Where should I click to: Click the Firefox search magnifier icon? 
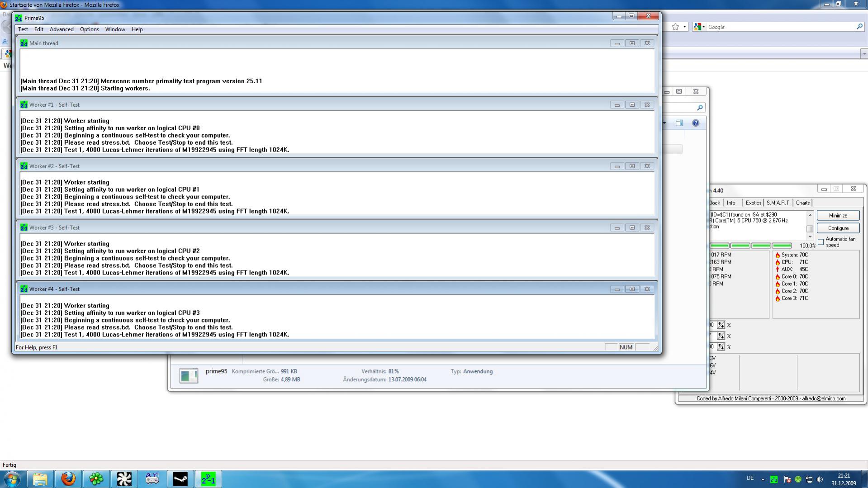pyautogui.click(x=859, y=27)
